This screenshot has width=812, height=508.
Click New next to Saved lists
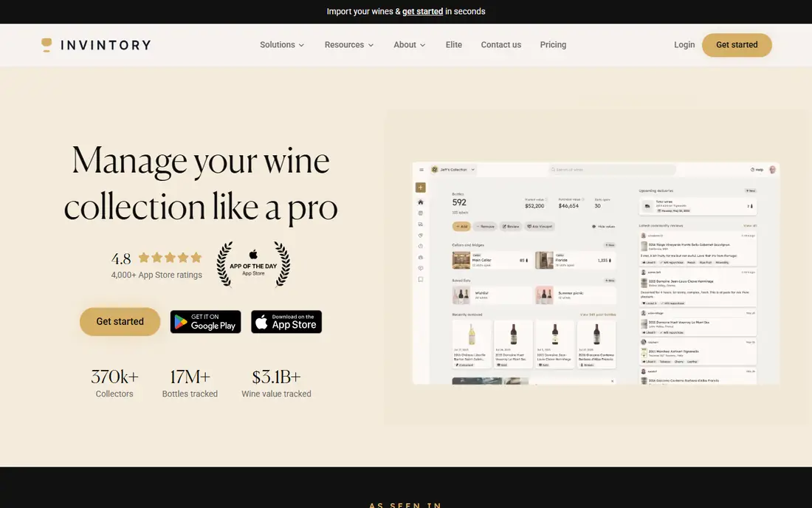coord(610,281)
